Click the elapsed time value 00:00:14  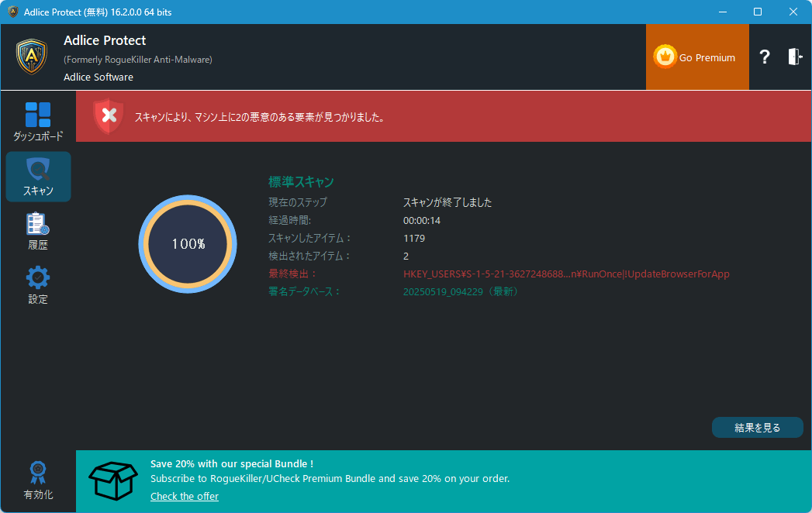tap(422, 221)
